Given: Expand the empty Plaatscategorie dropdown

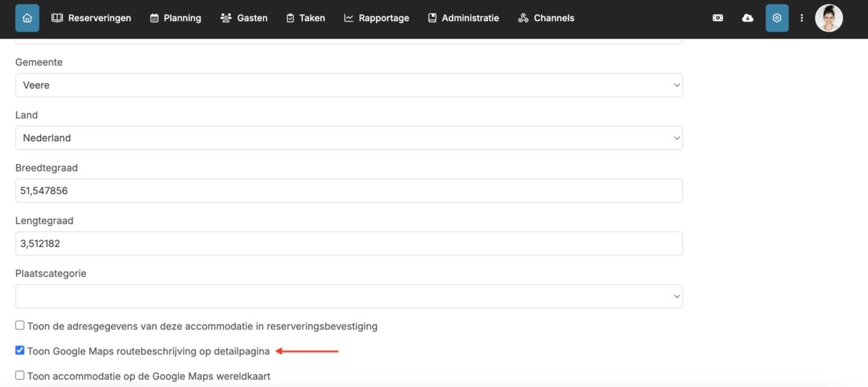Looking at the screenshot, I should click(x=349, y=296).
